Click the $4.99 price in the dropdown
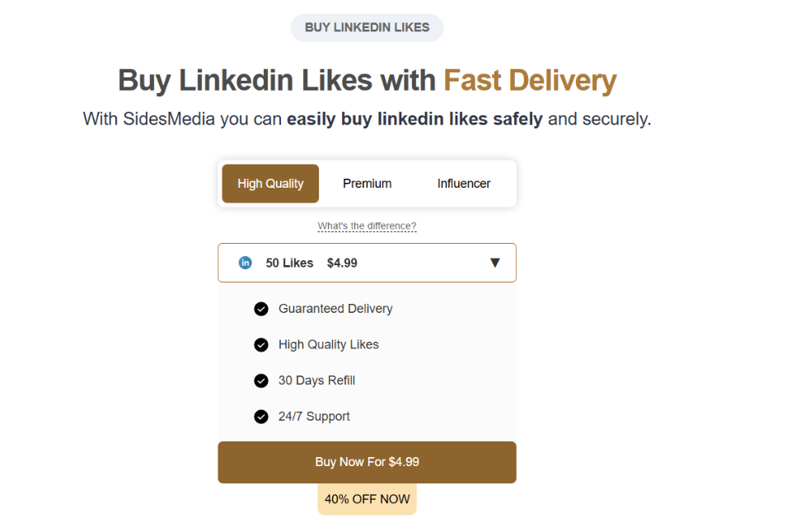The height and width of the screenshot is (532, 796). (342, 263)
